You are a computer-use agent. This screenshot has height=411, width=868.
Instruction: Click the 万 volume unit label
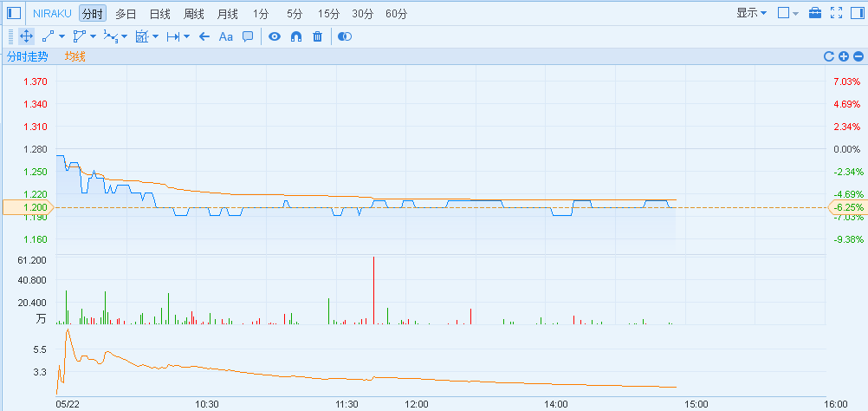(41, 318)
